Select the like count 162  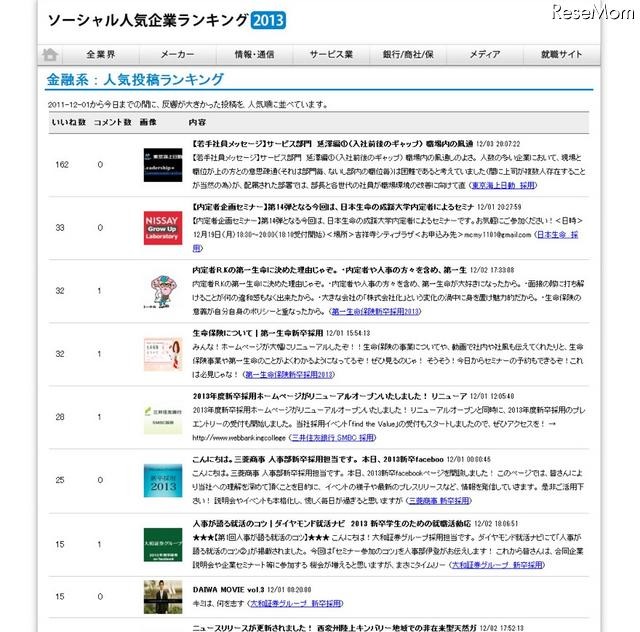[62, 165]
